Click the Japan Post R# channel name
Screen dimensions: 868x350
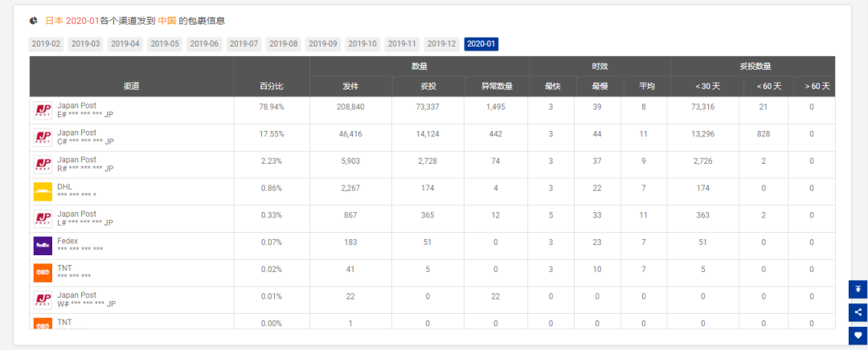pos(76,160)
